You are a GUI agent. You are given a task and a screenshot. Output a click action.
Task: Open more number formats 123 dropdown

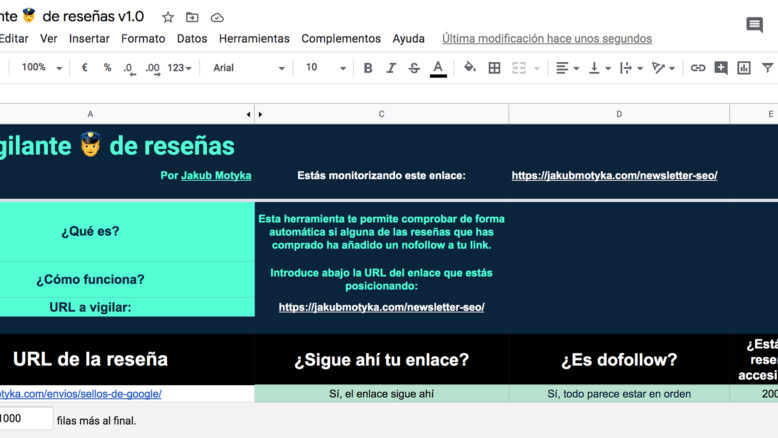(179, 68)
